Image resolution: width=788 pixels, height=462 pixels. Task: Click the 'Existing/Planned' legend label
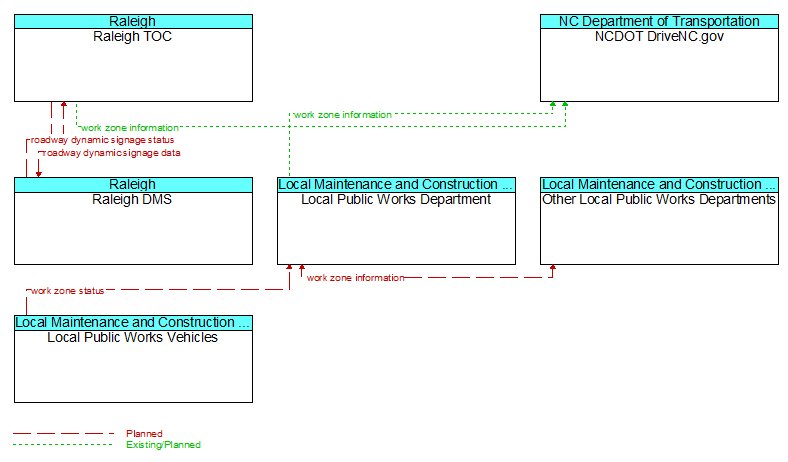[x=163, y=444]
